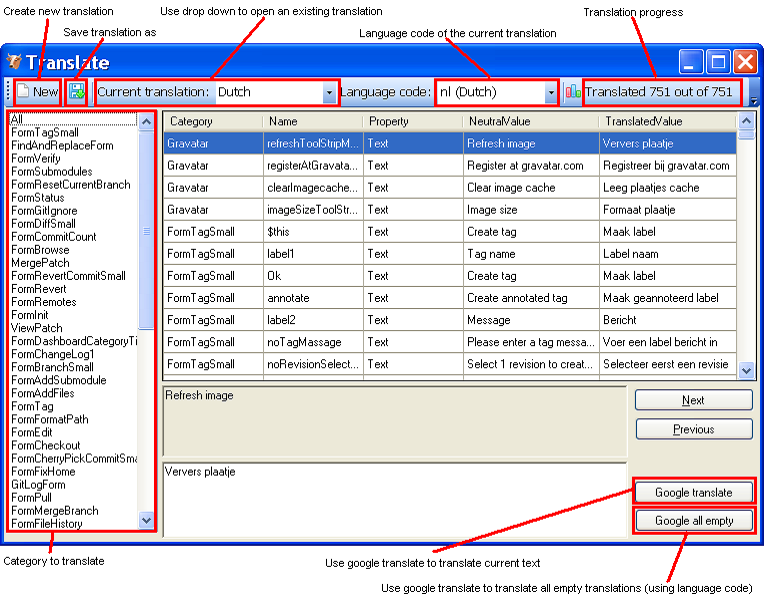The image size is (768, 602).
Task: Select FormDiffSmall category
Action: [73, 224]
